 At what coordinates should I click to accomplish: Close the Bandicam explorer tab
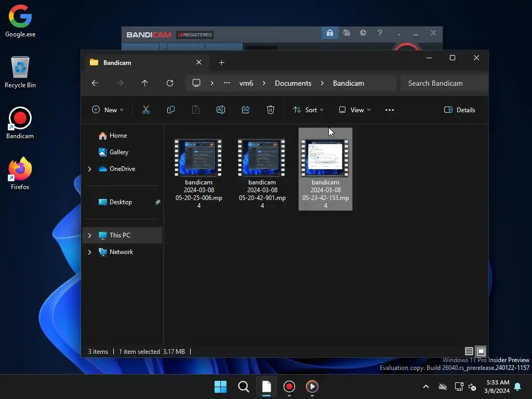point(199,62)
